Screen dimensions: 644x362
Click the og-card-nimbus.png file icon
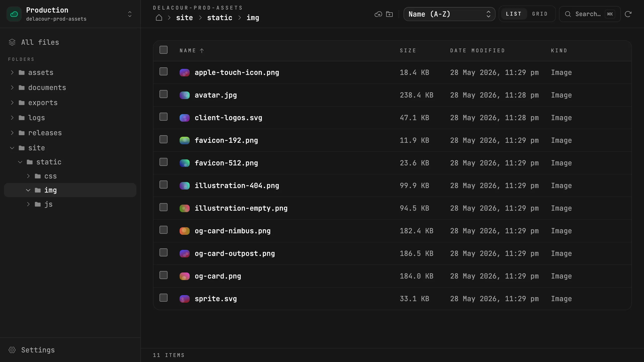[x=185, y=231]
